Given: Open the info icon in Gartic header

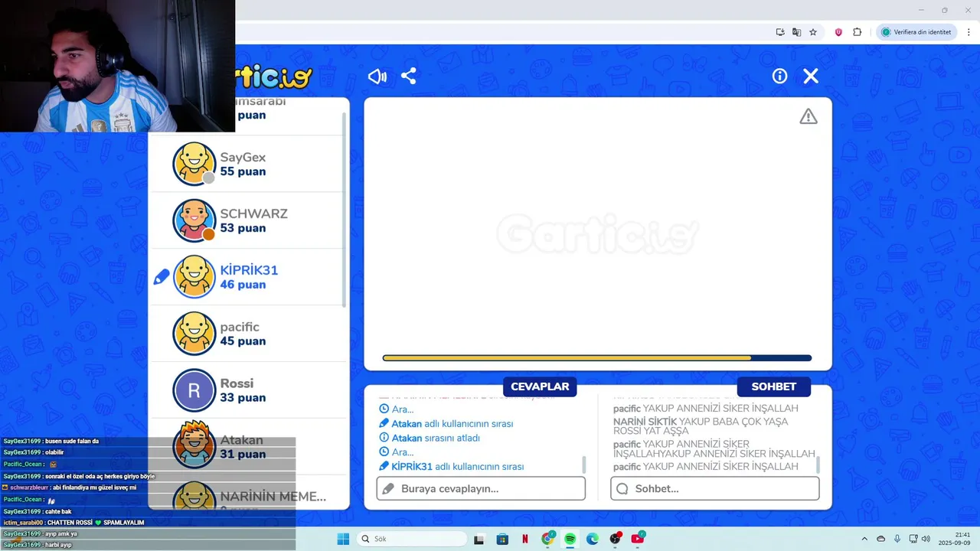Looking at the screenshot, I should 779,76.
